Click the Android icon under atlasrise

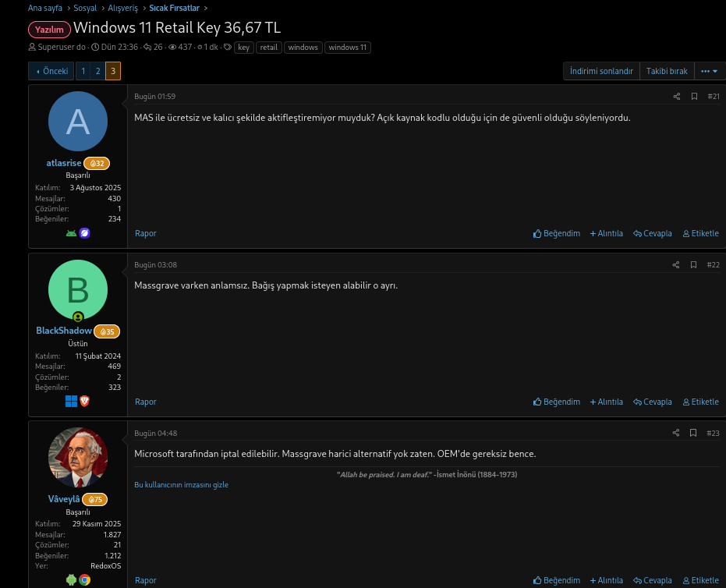(x=71, y=233)
